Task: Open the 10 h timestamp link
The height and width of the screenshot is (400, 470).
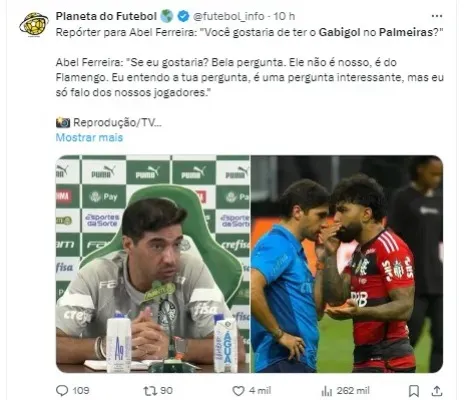Action: [x=284, y=16]
